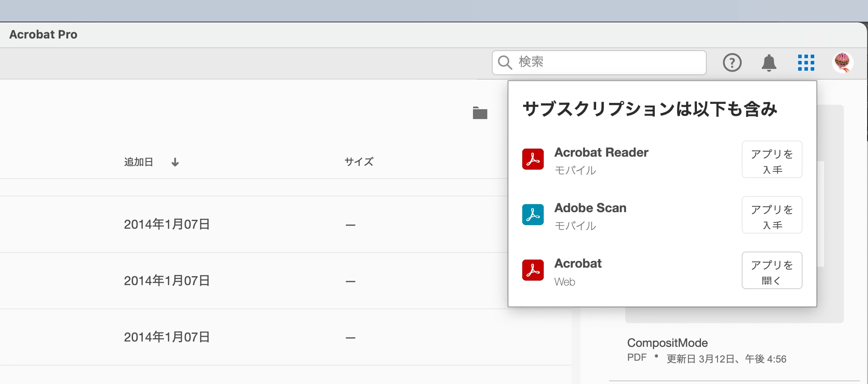This screenshot has height=384, width=868.
Task: Open the user profile avatar
Action: pyautogui.click(x=842, y=63)
